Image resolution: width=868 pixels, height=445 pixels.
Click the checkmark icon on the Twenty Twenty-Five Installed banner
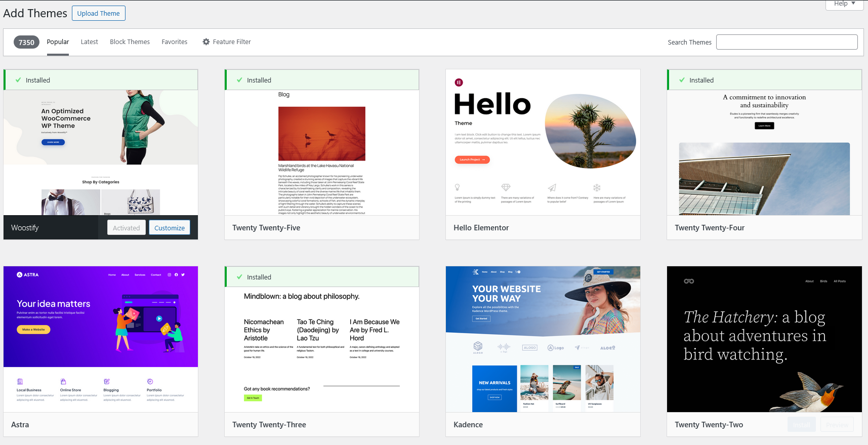[239, 80]
